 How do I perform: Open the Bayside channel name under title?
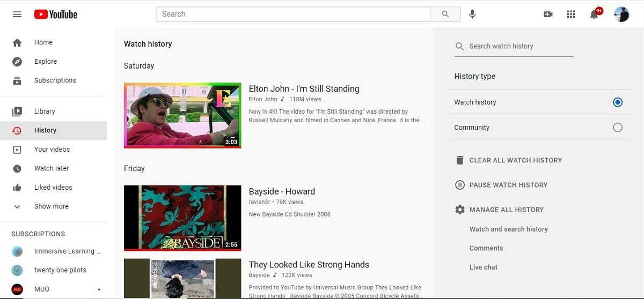pyautogui.click(x=259, y=275)
